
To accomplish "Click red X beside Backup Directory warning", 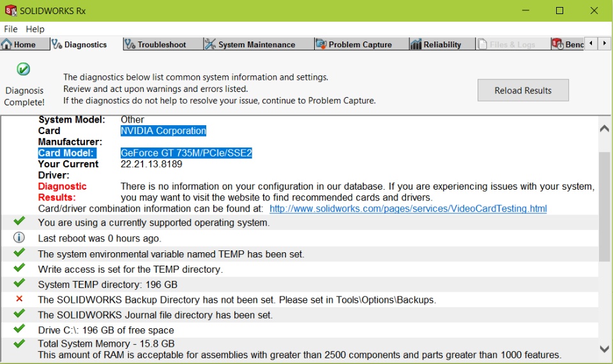I will (19, 299).
